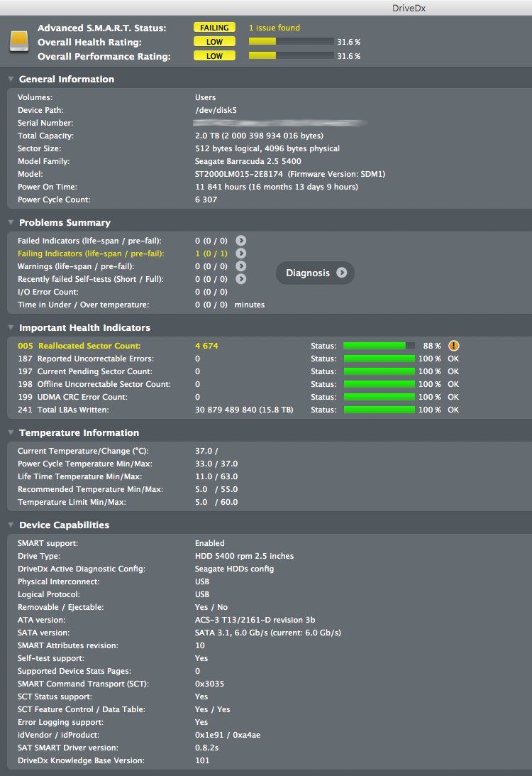
Task: Open details arrow for Failed Indicators
Action: point(240,241)
